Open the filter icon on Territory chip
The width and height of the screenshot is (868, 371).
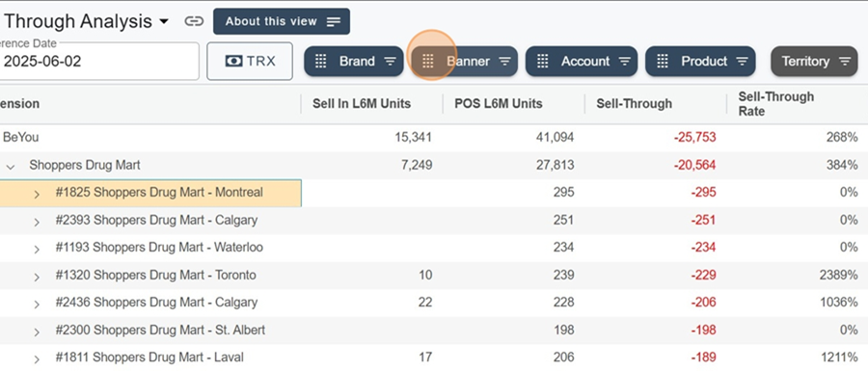click(845, 62)
